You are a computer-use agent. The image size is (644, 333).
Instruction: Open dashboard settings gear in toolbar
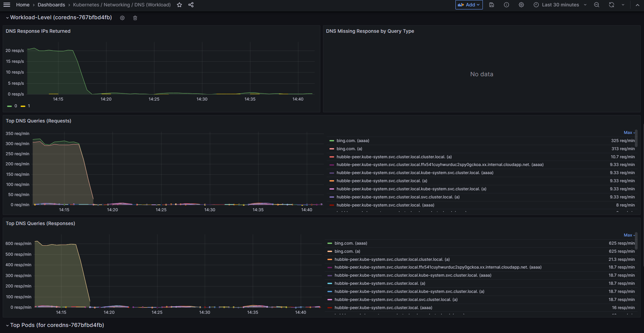pyautogui.click(x=521, y=5)
